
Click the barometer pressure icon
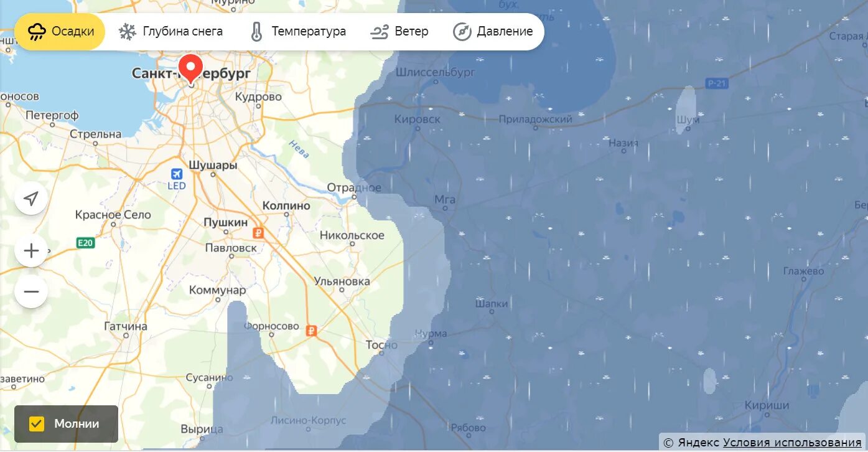(462, 32)
